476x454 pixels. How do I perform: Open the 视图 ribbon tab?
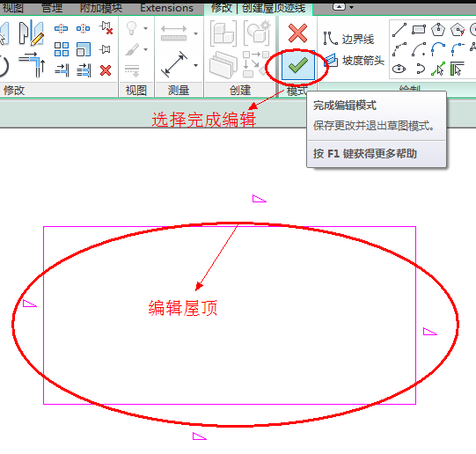pyautogui.click(x=12, y=8)
